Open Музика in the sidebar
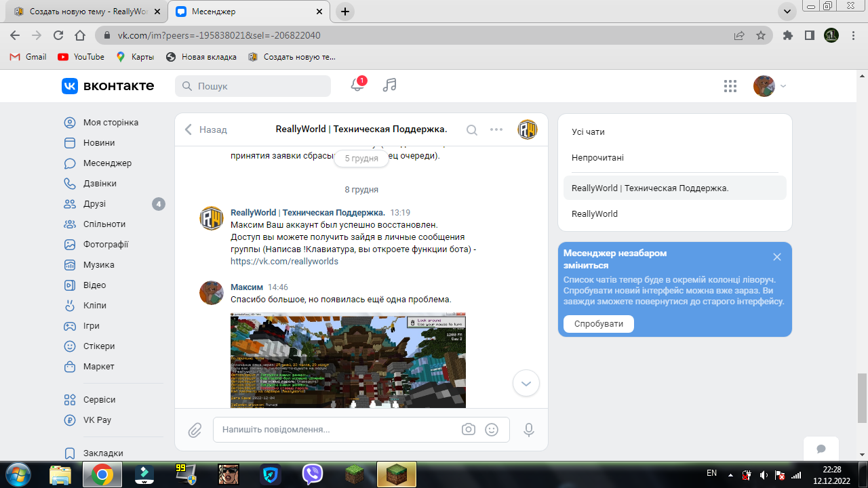The width and height of the screenshot is (868, 488). (x=98, y=265)
